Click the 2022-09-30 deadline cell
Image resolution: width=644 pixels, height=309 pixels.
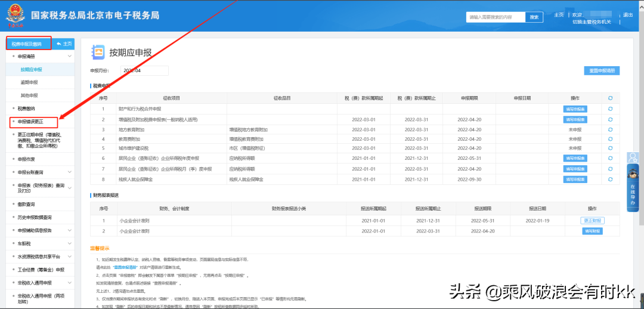(x=469, y=179)
